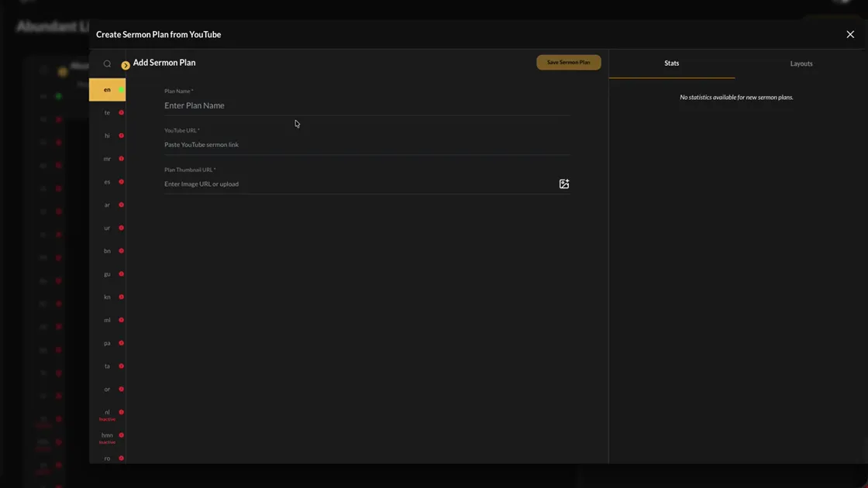Select the 'hi' language tab
This screenshot has width=868, height=488.
(108, 136)
